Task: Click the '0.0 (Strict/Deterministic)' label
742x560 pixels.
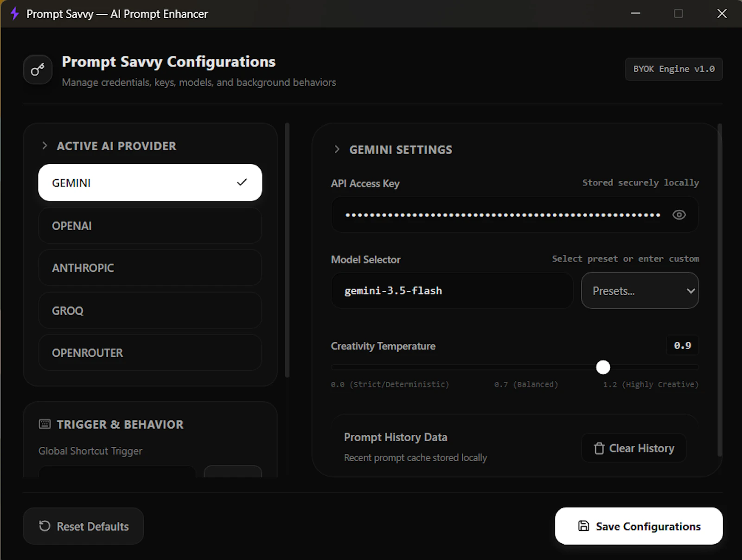Action: (x=390, y=385)
